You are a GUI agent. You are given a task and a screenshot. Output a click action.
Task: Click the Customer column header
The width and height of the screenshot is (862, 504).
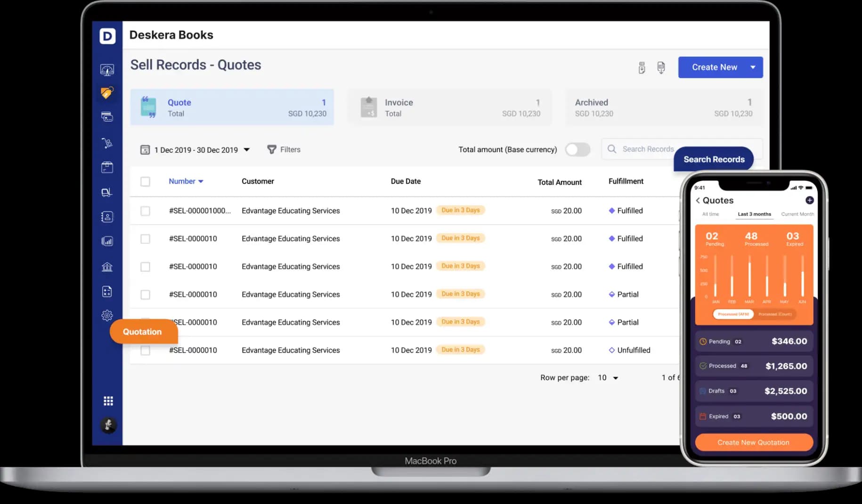pyautogui.click(x=258, y=181)
